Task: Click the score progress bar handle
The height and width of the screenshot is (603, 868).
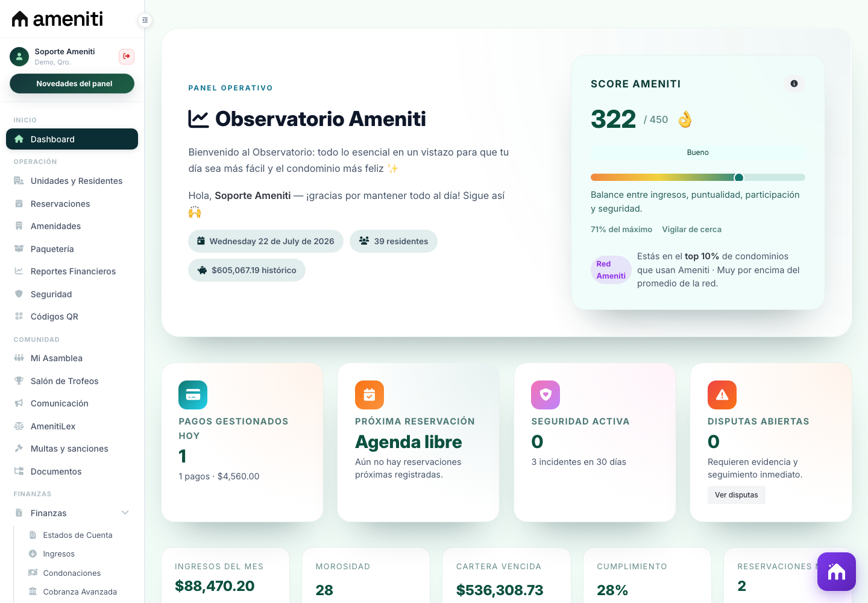Action: [x=738, y=177]
